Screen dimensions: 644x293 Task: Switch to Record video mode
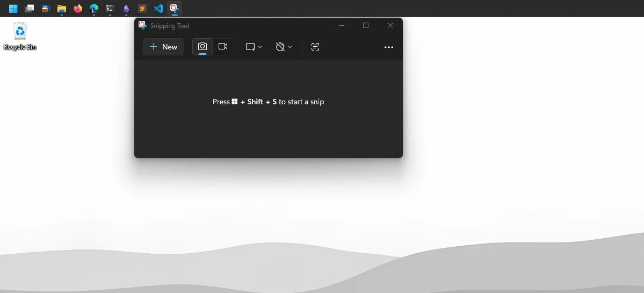(x=223, y=47)
